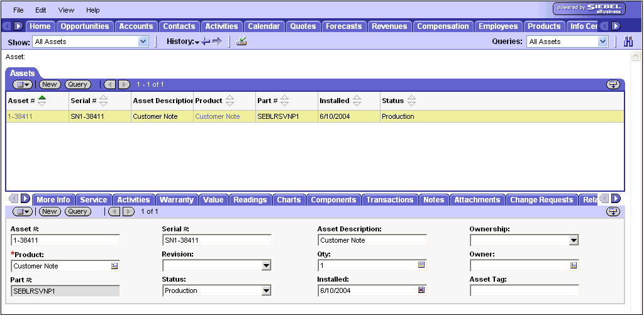Select the SEBLRSVNP1 cell in list
The height and width of the screenshot is (315, 644).
(287, 117)
